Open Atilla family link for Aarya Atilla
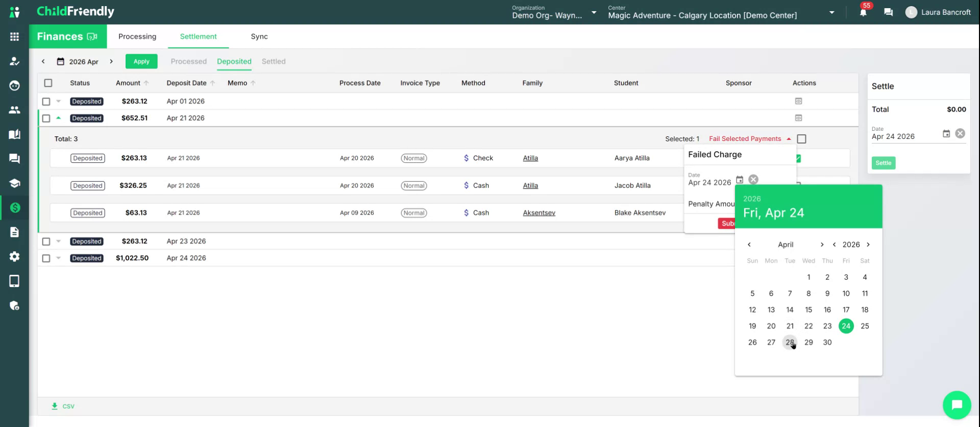This screenshot has width=980, height=427. pos(530,158)
